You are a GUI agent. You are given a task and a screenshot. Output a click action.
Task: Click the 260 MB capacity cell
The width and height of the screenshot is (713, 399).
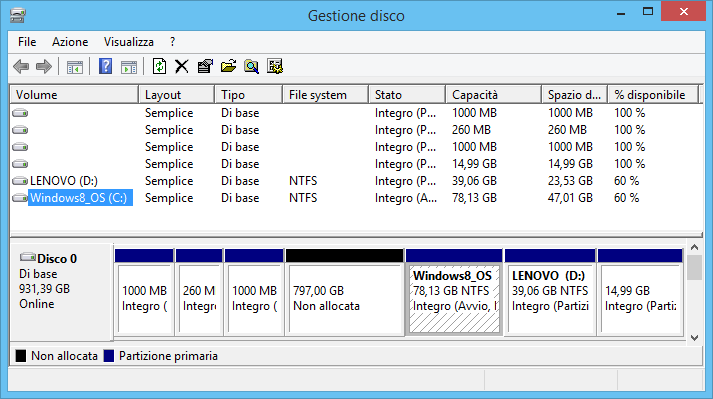pyautogui.click(x=471, y=130)
